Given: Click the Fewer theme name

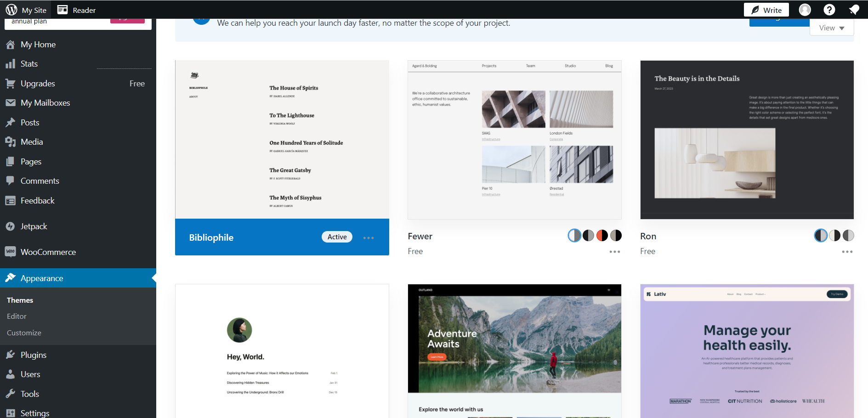Looking at the screenshot, I should [420, 236].
